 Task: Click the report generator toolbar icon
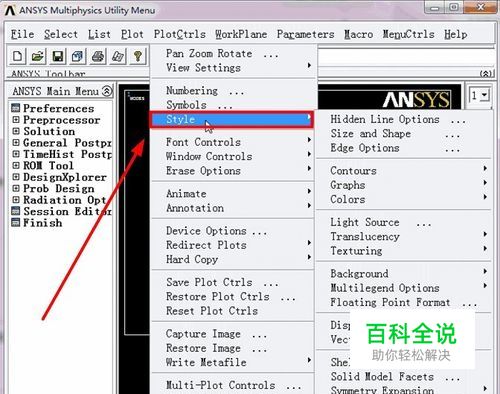click(118, 56)
